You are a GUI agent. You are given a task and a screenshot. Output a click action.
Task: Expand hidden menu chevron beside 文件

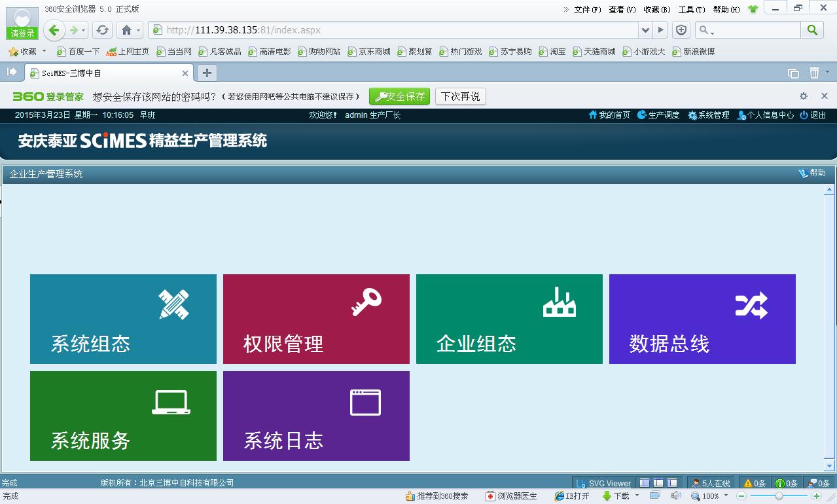[567, 10]
